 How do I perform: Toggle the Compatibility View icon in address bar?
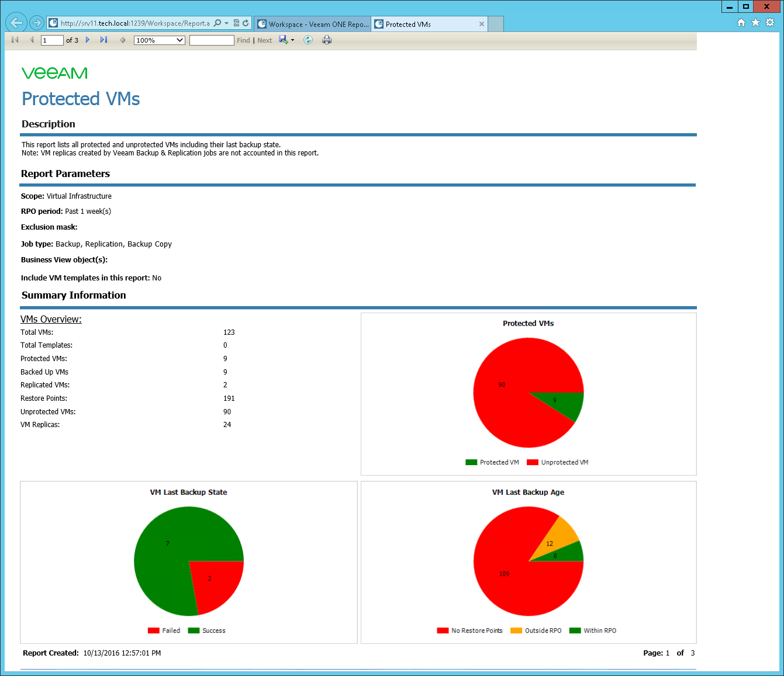tap(236, 23)
